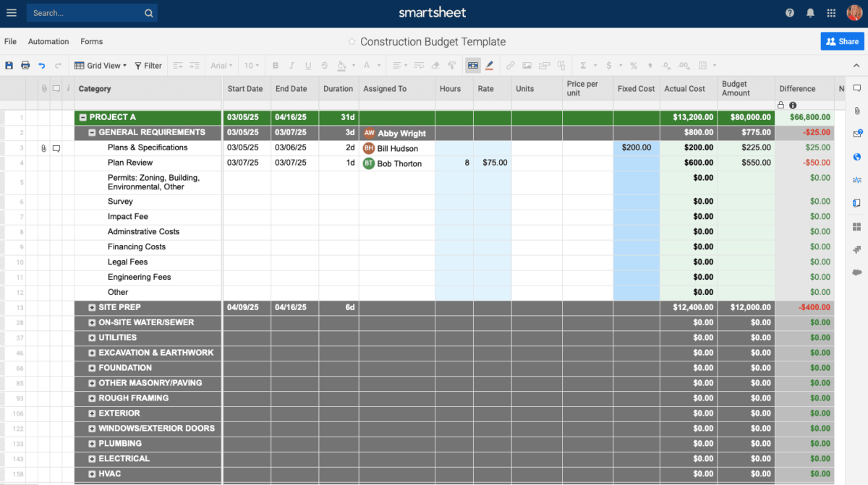Screen dimensions: 868x485
Task: Open the Conversations panel in the right sidebar
Action: pyautogui.click(x=857, y=86)
